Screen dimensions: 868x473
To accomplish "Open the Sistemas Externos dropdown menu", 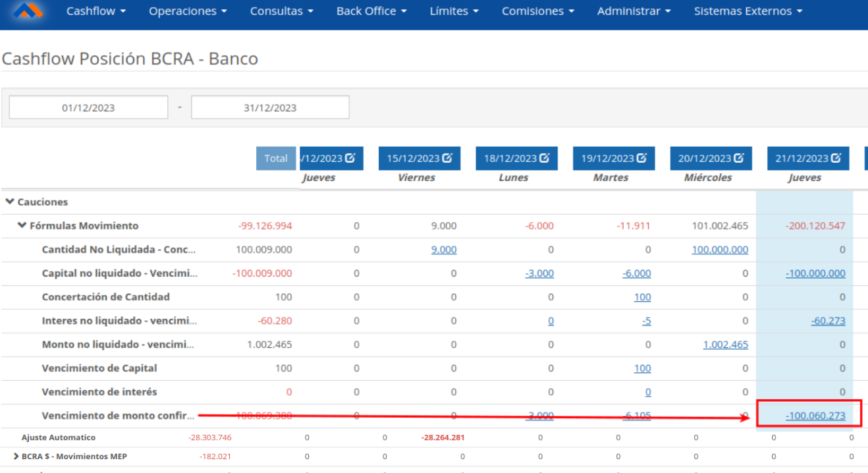I will click(x=748, y=11).
